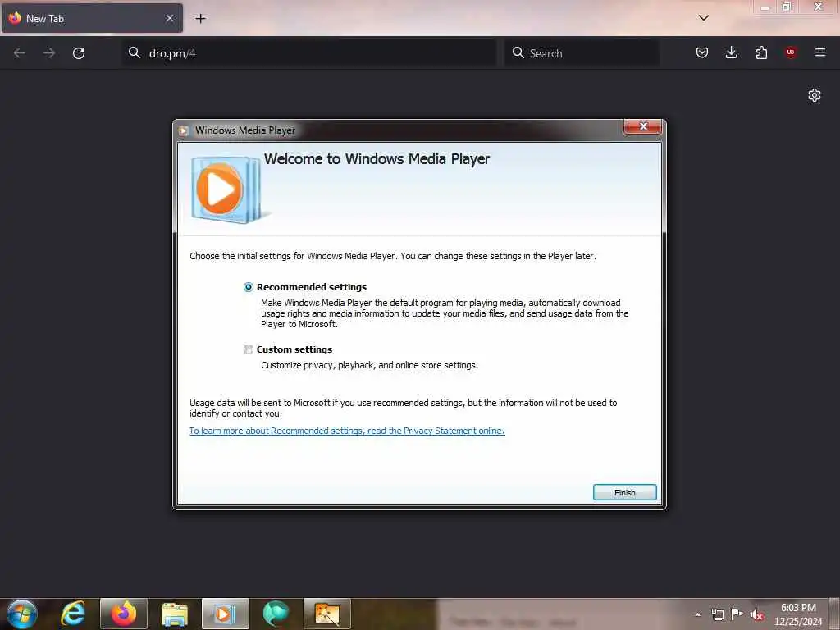Select the Custom settings radio button
The width and height of the screenshot is (840, 630).
248,349
